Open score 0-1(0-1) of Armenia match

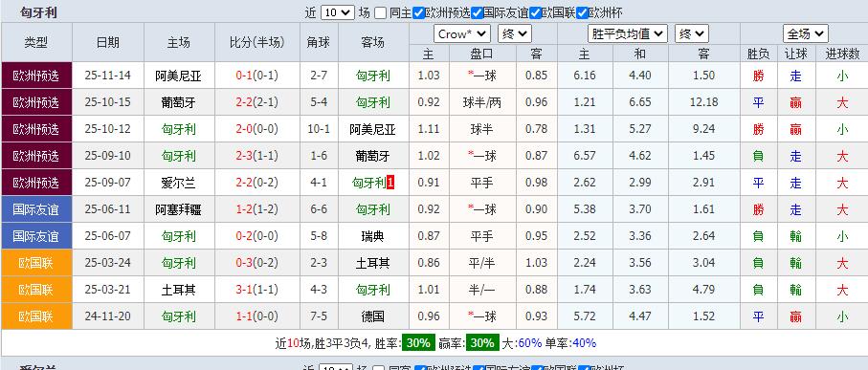tap(256, 76)
